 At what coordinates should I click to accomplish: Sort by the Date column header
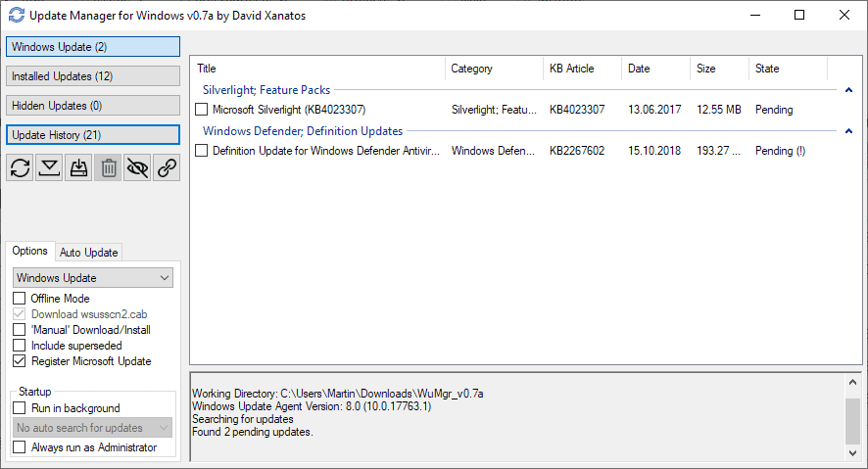click(656, 69)
